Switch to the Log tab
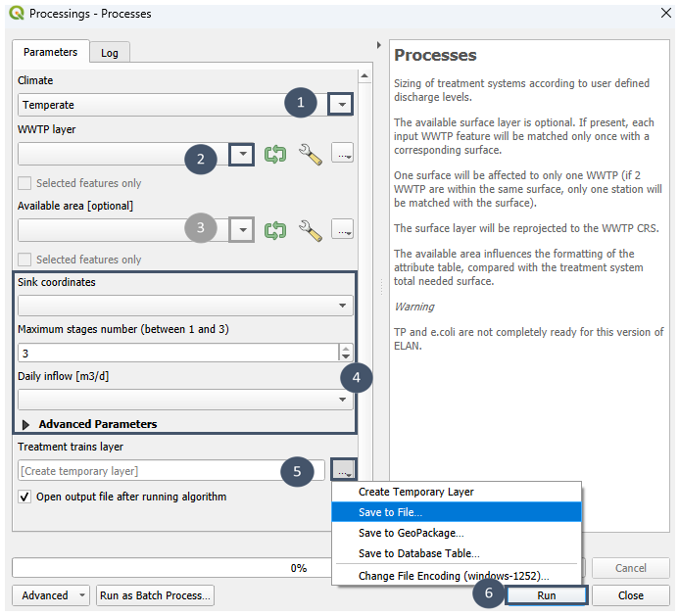The width and height of the screenshot is (679, 616). (110, 53)
